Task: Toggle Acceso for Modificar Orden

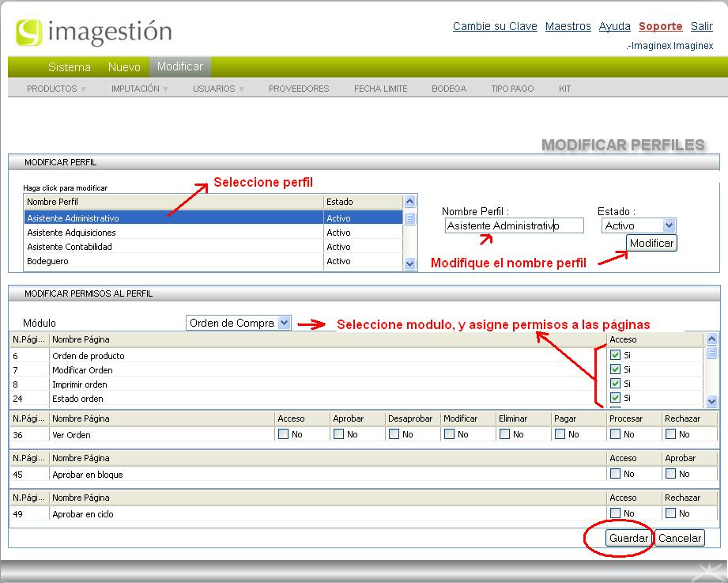Action: (x=615, y=369)
